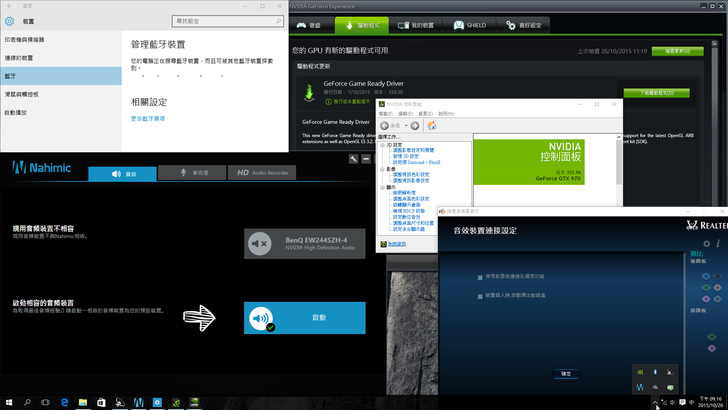Click the muted BenQ EW2445ZH-4 device button
This screenshot has height=410, width=728.
pos(305,243)
